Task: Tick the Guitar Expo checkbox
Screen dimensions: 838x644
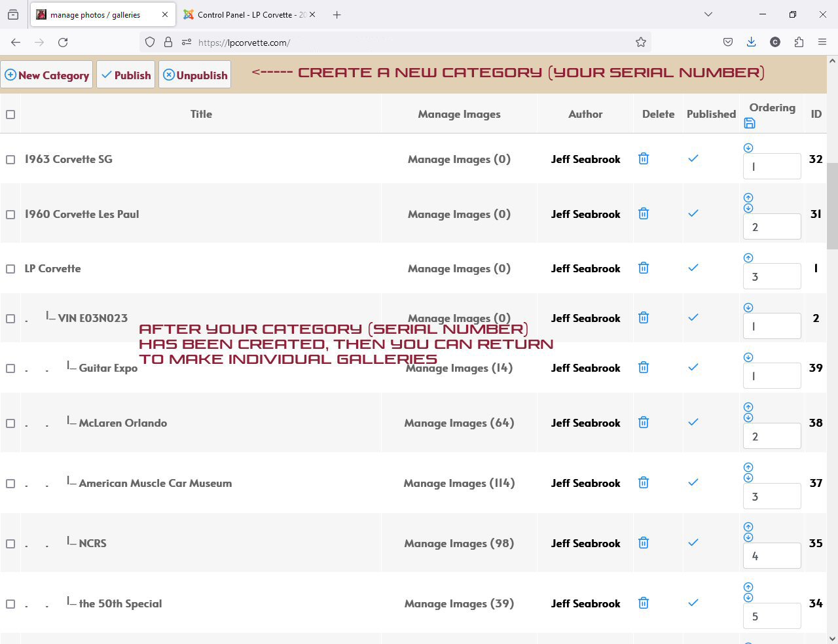Action: pyautogui.click(x=10, y=368)
